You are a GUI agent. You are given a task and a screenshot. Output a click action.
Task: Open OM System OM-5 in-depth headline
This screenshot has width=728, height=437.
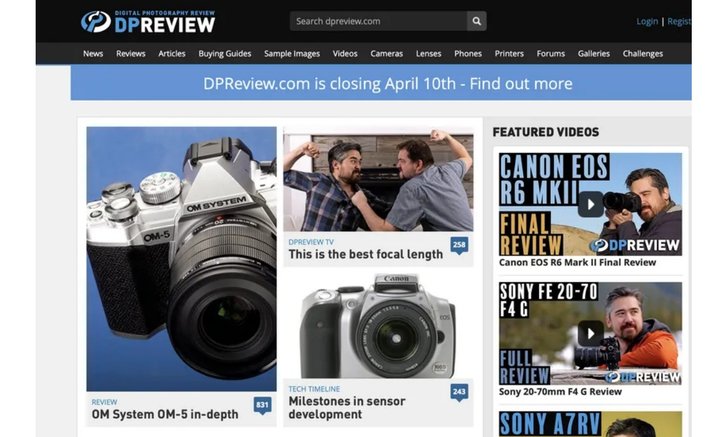point(165,414)
